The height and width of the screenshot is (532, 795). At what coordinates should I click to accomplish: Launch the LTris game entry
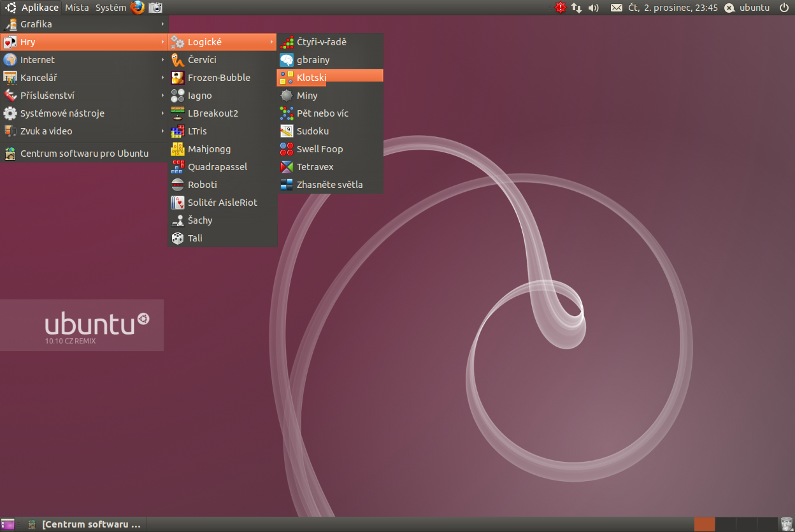pos(222,131)
